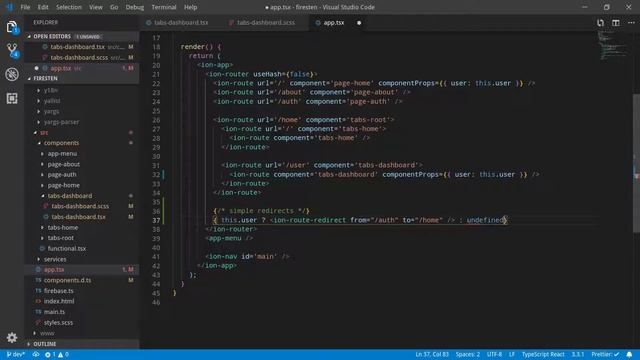
Task: Click the Prettier status bar item
Action: tap(605, 354)
